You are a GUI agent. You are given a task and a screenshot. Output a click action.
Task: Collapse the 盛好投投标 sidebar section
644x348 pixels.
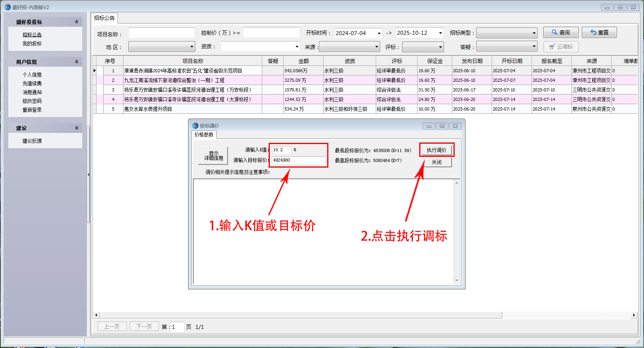pyautogui.click(x=77, y=22)
